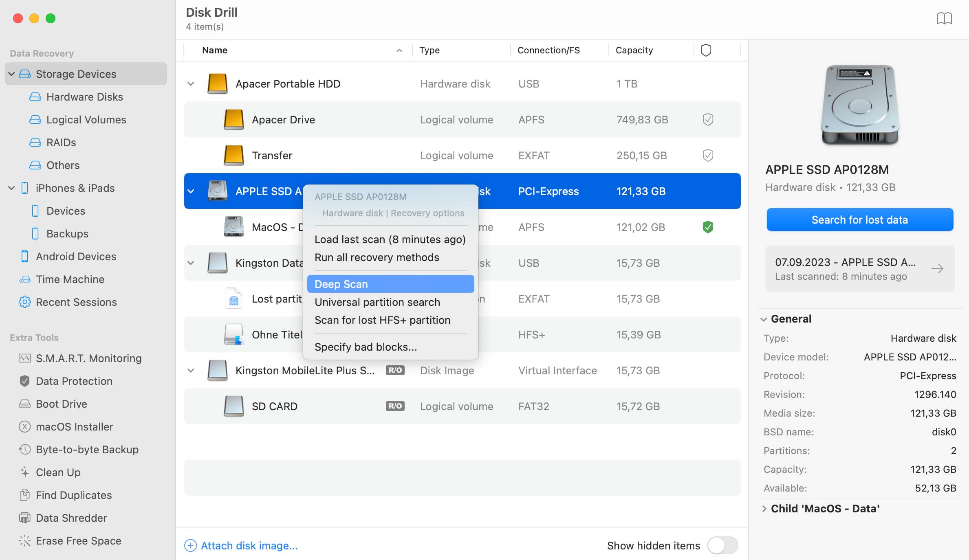
Task: Click the Backups phone icon
Action: pos(35,233)
